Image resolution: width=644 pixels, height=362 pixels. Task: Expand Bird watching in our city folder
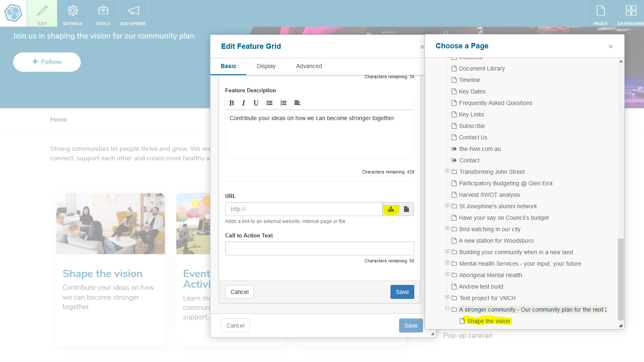pyautogui.click(x=448, y=229)
